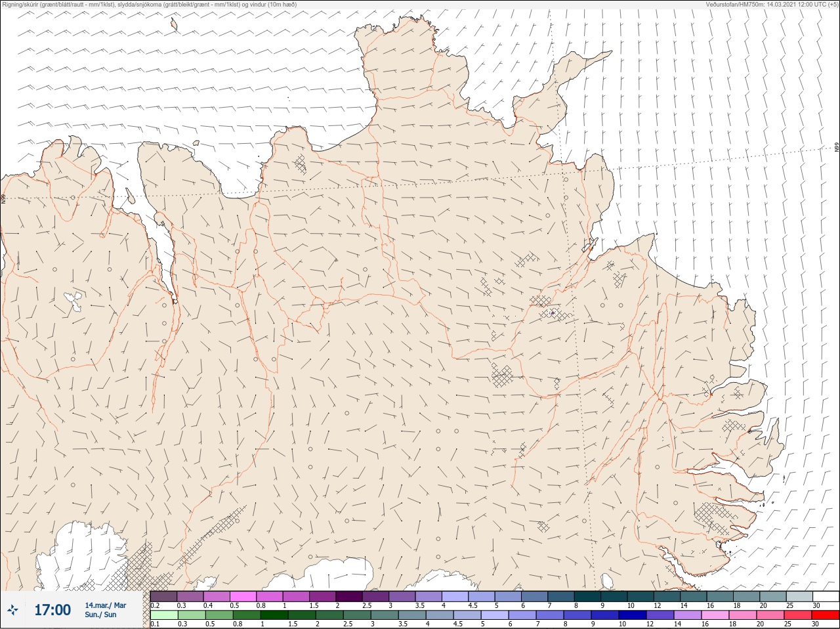Pick the dark plum swatch at 0.2, upper row

tap(163, 597)
